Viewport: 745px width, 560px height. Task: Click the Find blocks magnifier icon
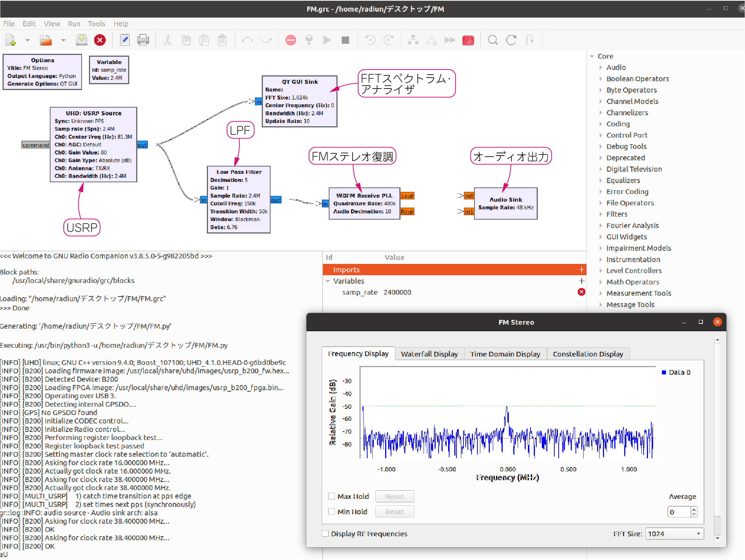pos(493,40)
